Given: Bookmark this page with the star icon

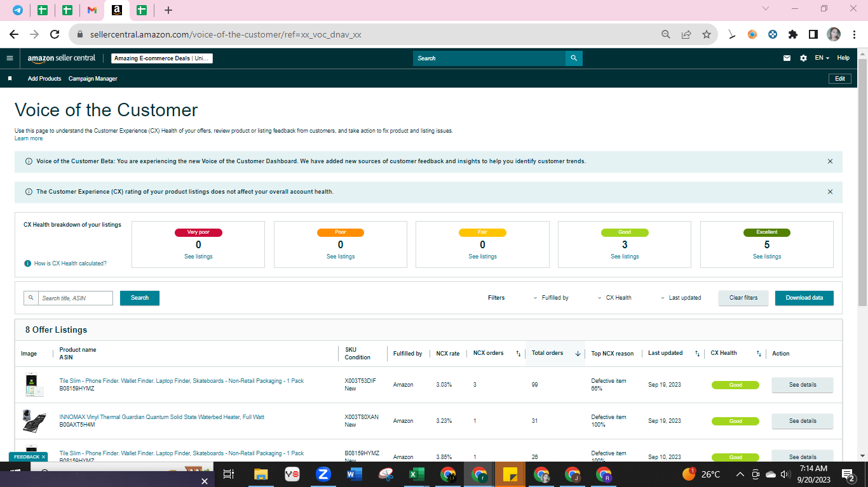Looking at the screenshot, I should click(x=706, y=34).
